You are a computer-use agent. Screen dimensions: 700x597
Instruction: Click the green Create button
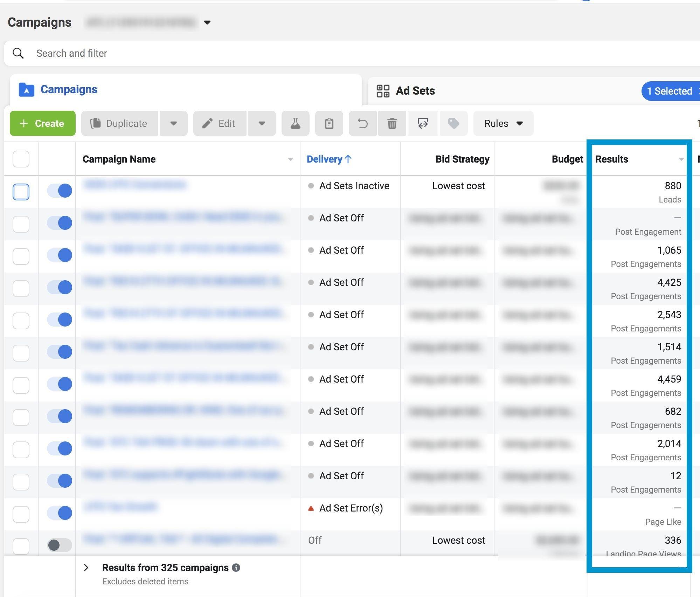43,123
